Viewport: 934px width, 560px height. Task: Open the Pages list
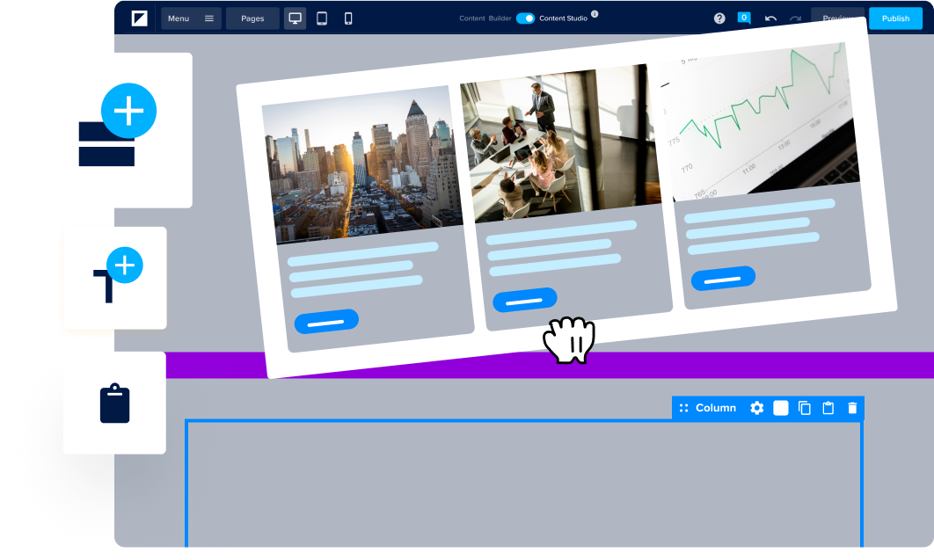click(x=252, y=18)
